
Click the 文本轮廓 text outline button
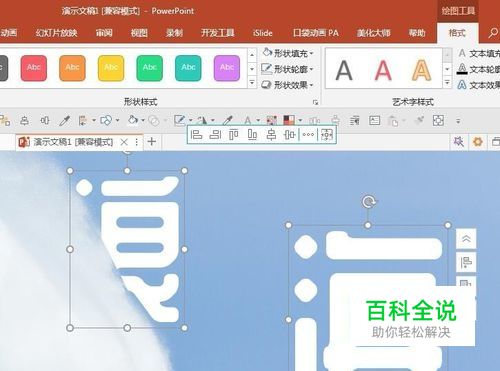(x=479, y=69)
